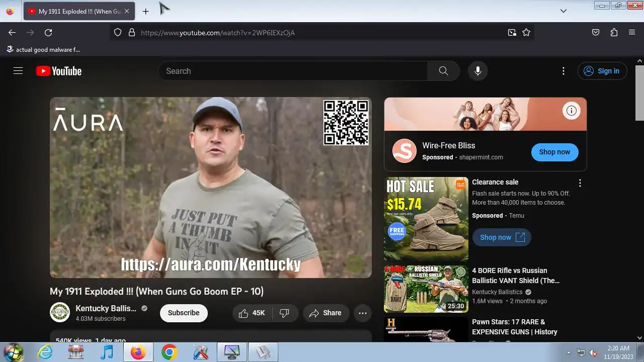The width and height of the screenshot is (644, 362).
Task: Open the Temu HOT SALE boots thumbnail
Action: point(426,219)
